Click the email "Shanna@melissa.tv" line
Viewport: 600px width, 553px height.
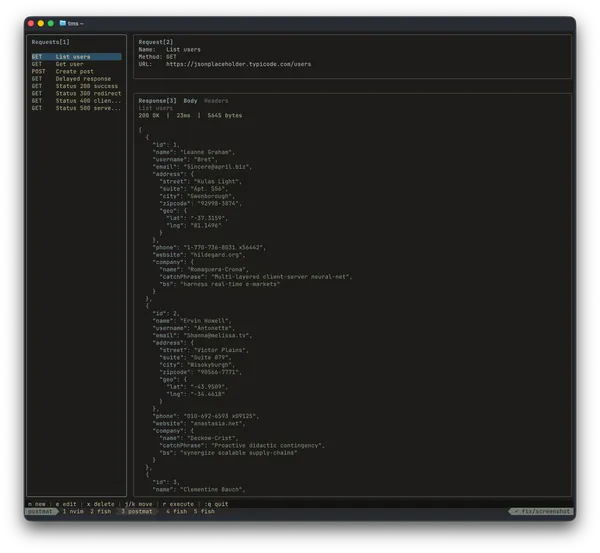(202, 335)
